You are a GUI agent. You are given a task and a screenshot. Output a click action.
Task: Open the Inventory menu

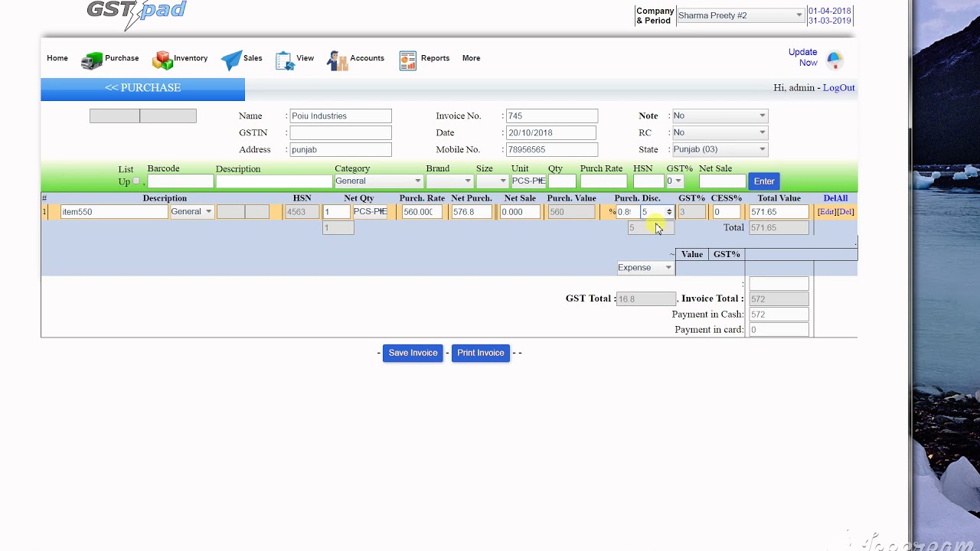pos(191,58)
